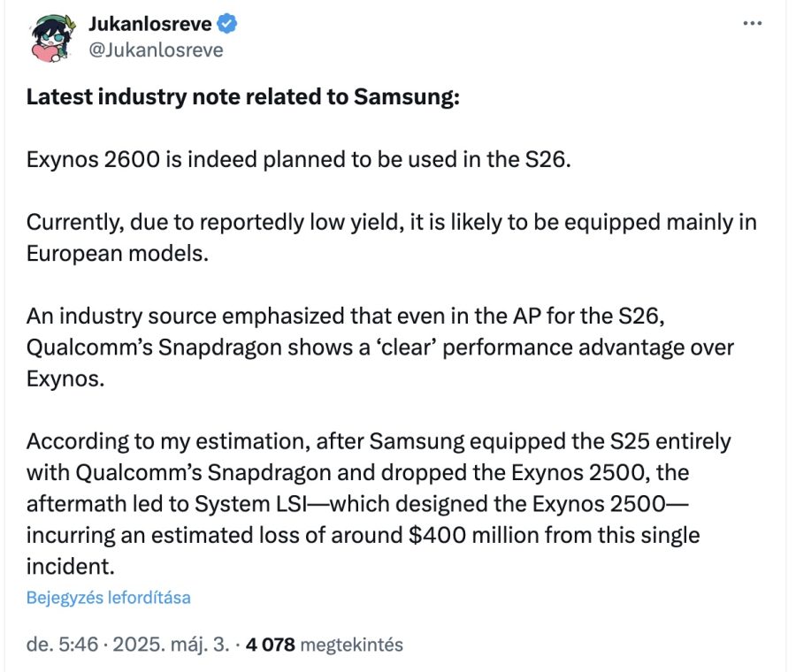Viewport: 796px width, 672px height.
Task: Click 'According to my estimation' paragraph start
Action: 133,440
